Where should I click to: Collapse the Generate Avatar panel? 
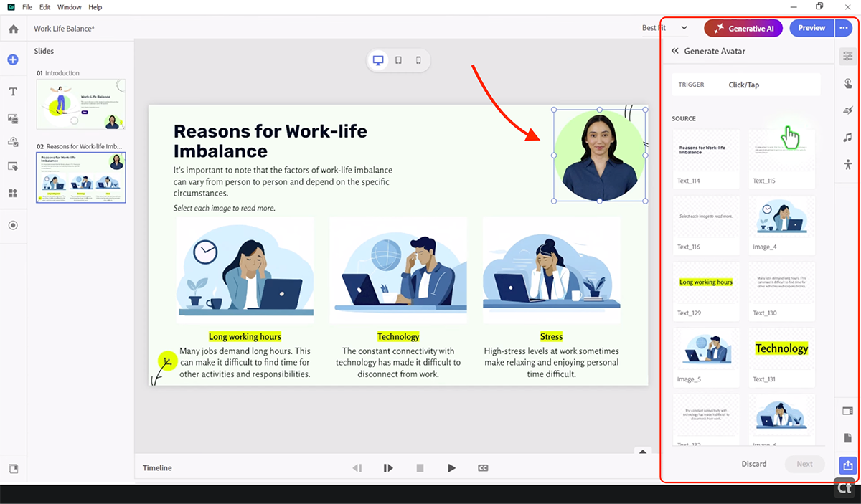(x=674, y=51)
